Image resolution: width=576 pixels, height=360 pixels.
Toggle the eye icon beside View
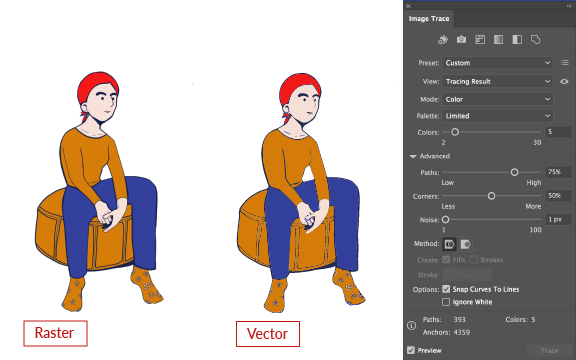[x=564, y=81]
